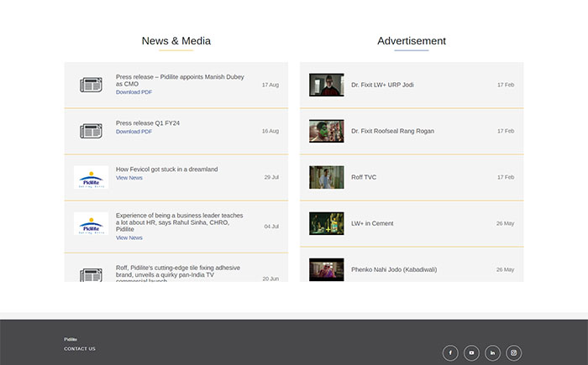Open 'Roff, Pidilite's cutting-edge tile fixing adhesive' headline
The width and height of the screenshot is (588, 365).
pos(178,274)
